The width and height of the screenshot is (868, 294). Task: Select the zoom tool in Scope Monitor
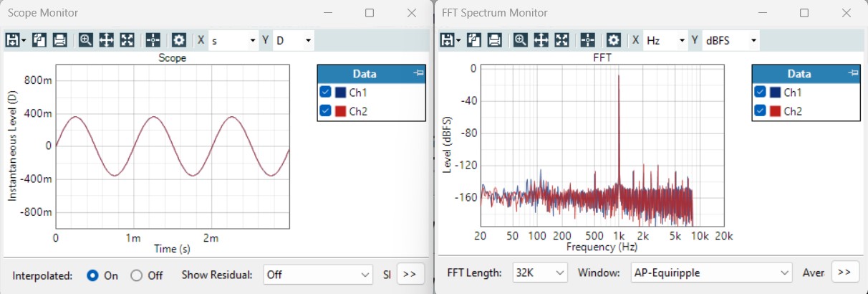[x=86, y=40]
